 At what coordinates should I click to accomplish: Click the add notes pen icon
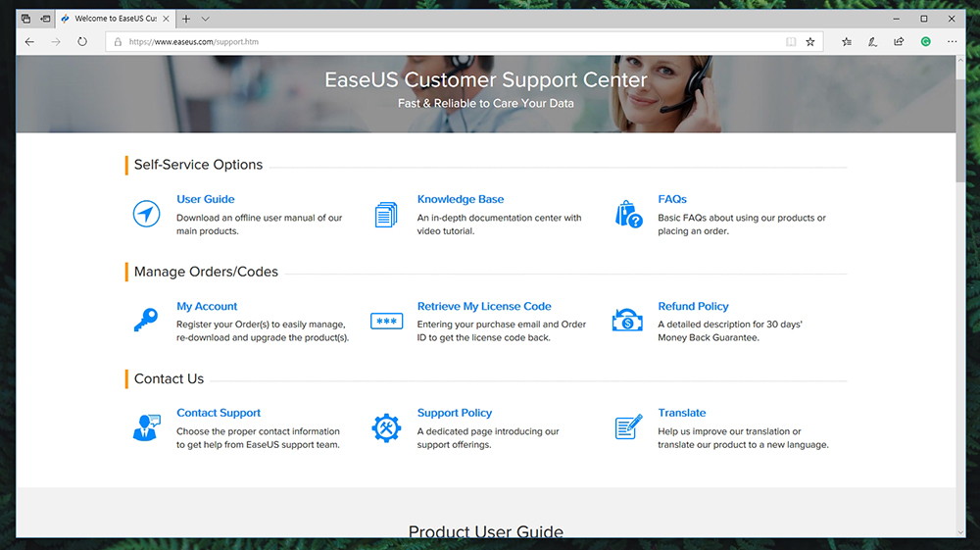(x=872, y=42)
